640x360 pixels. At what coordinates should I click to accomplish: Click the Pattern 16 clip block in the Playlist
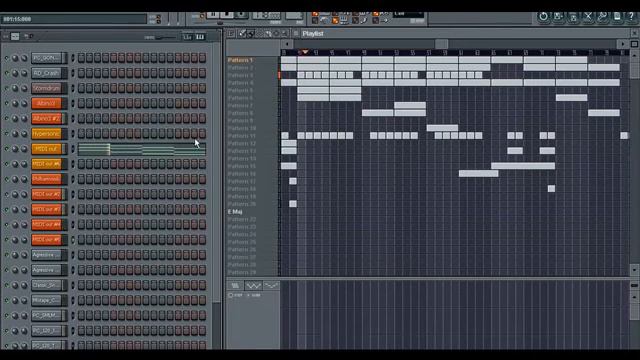click(x=478, y=173)
